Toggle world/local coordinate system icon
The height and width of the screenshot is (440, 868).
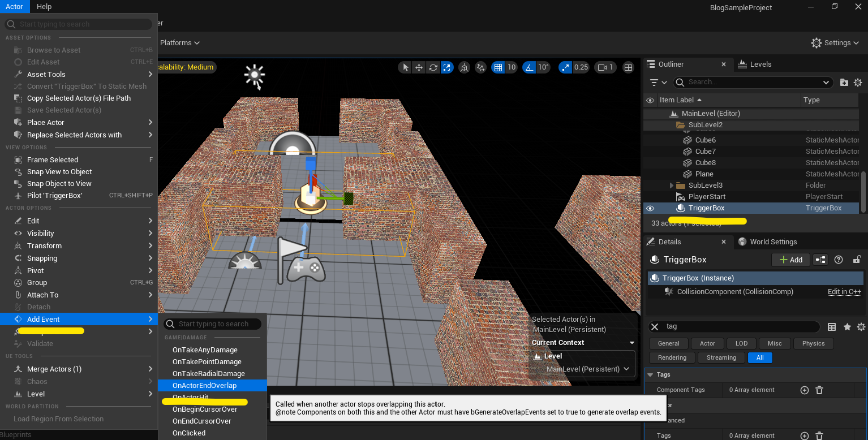(464, 67)
